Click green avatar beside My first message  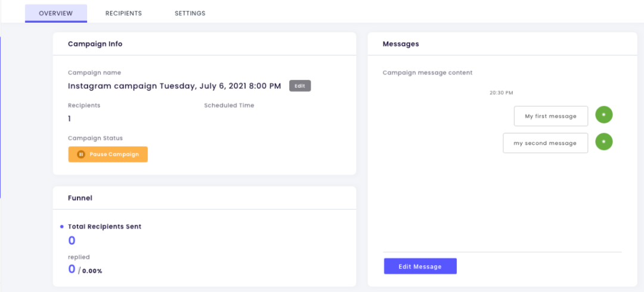(x=604, y=115)
